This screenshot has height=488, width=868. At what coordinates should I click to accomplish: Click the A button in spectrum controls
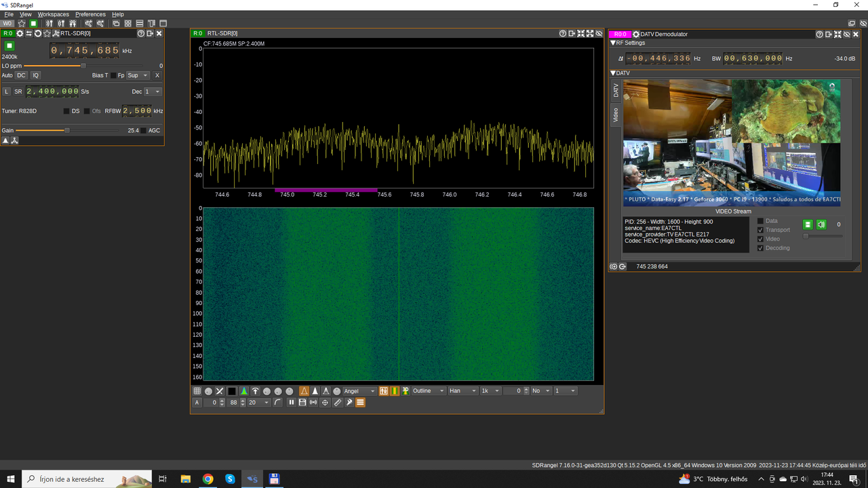pyautogui.click(x=197, y=403)
